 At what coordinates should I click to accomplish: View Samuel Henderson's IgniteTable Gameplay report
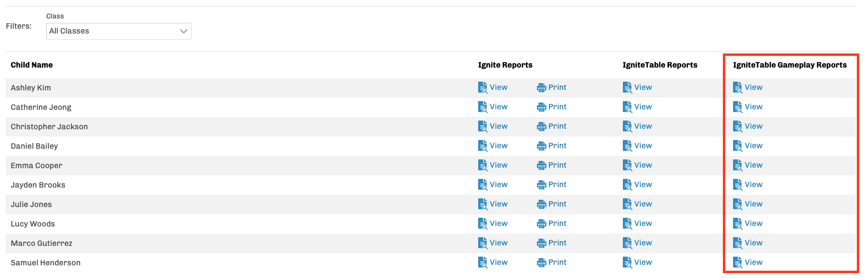[753, 262]
